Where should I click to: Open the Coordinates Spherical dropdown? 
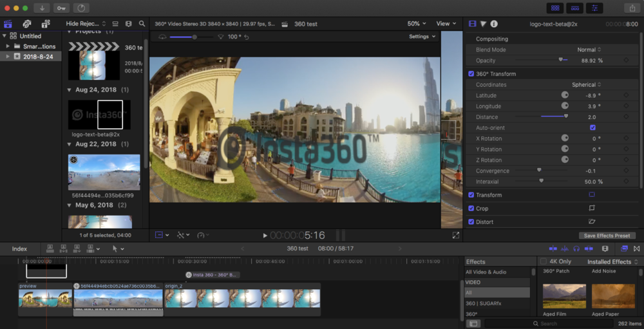point(586,85)
